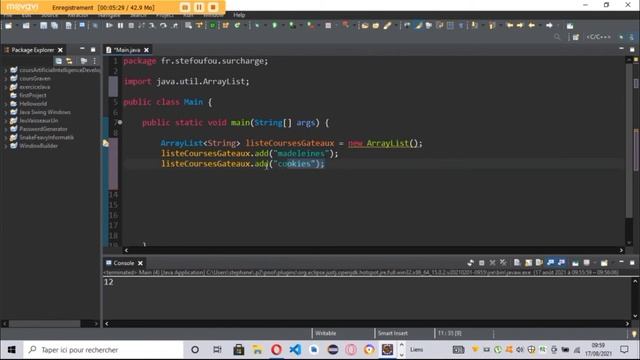Open Package Explorer view menu dots

pyautogui.click(x=94, y=61)
